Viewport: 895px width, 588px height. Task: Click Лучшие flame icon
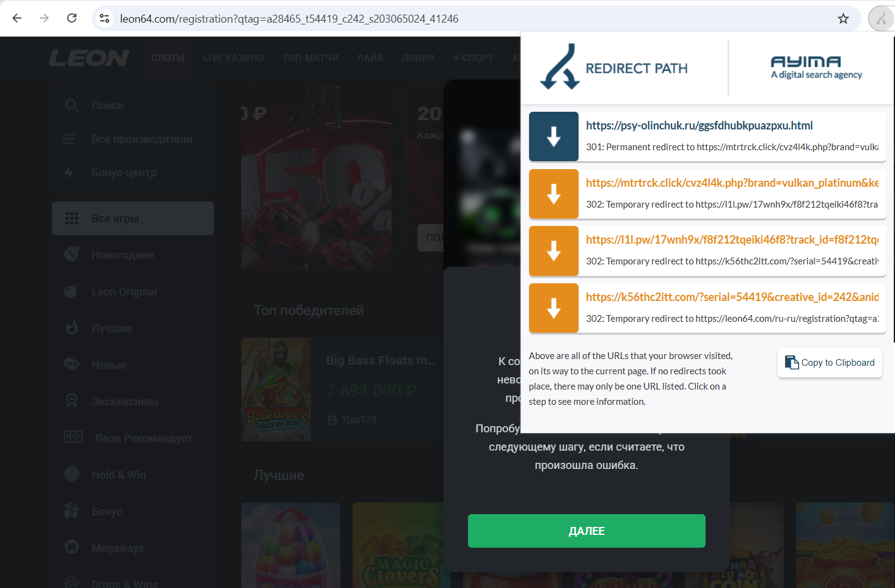(71, 328)
